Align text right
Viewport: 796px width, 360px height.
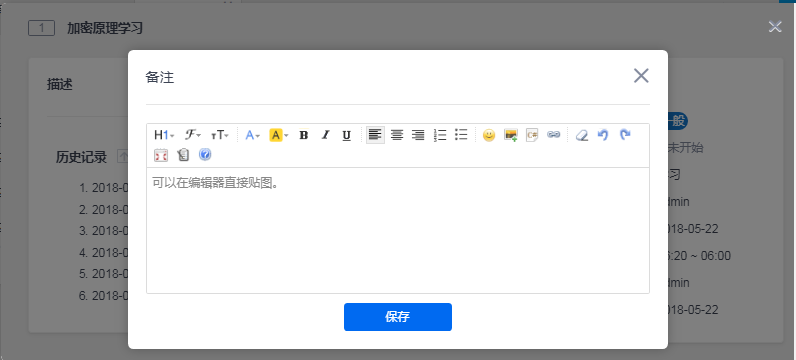pos(418,135)
